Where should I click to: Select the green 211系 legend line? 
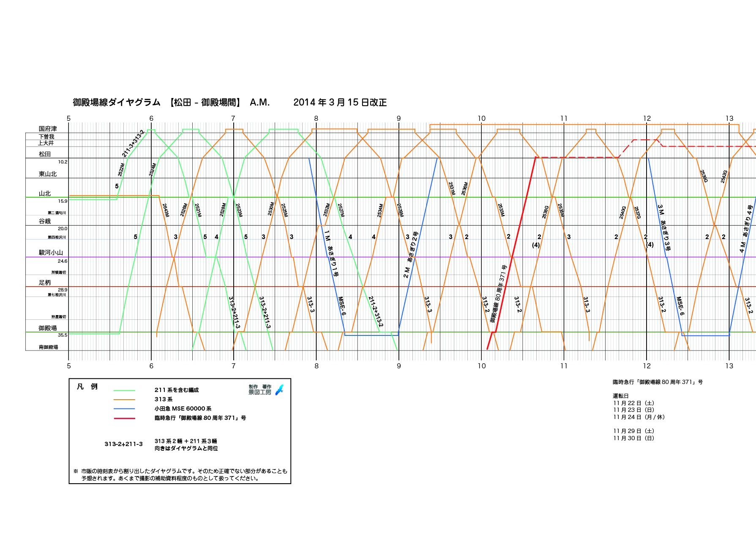124,391
